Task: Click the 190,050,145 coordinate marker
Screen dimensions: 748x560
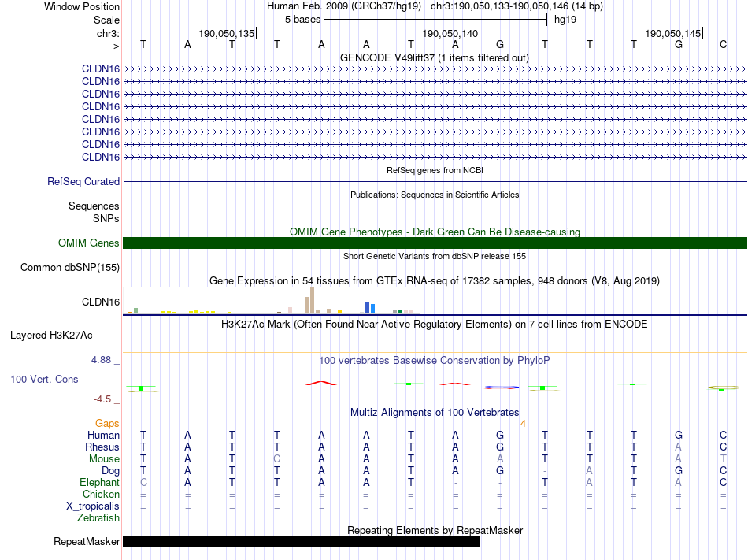Action: click(673, 33)
